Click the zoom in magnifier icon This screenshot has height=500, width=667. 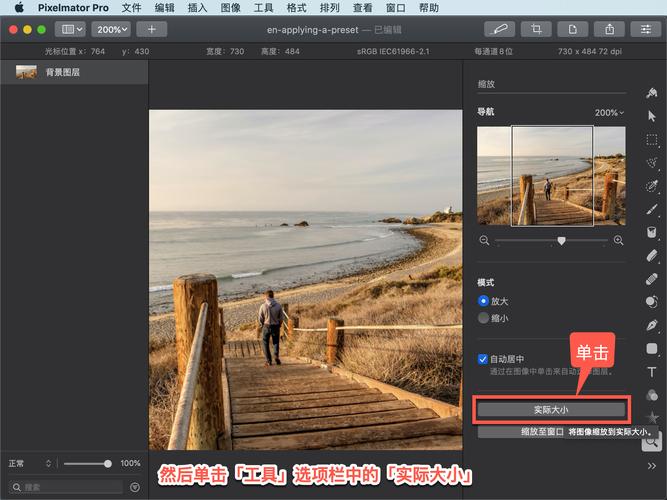pos(619,240)
